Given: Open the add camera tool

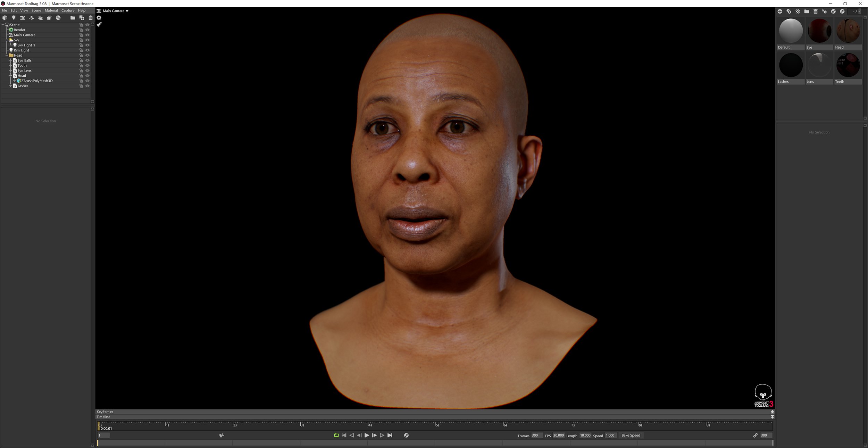Looking at the screenshot, I should (22, 17).
